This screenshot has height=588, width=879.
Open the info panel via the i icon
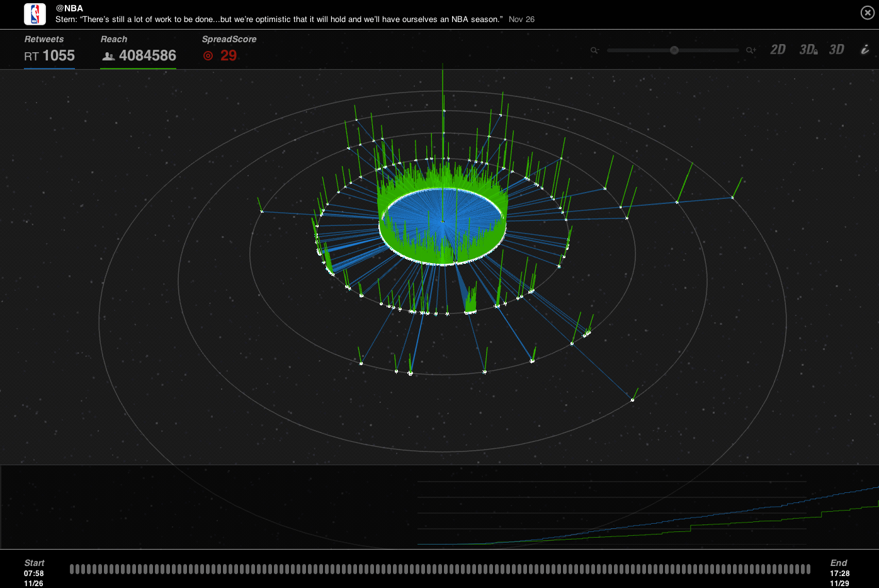click(x=864, y=48)
